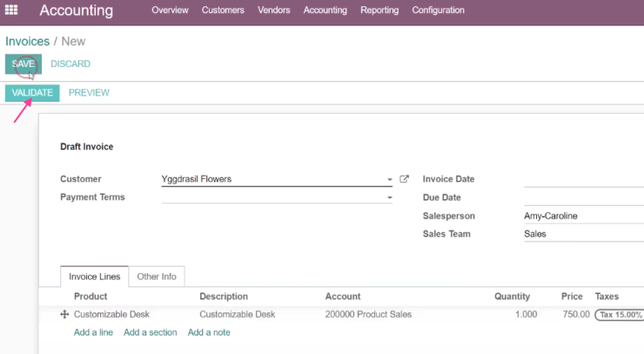Open customer external link icon
Viewport: 644px width, 354px height.
pos(404,179)
